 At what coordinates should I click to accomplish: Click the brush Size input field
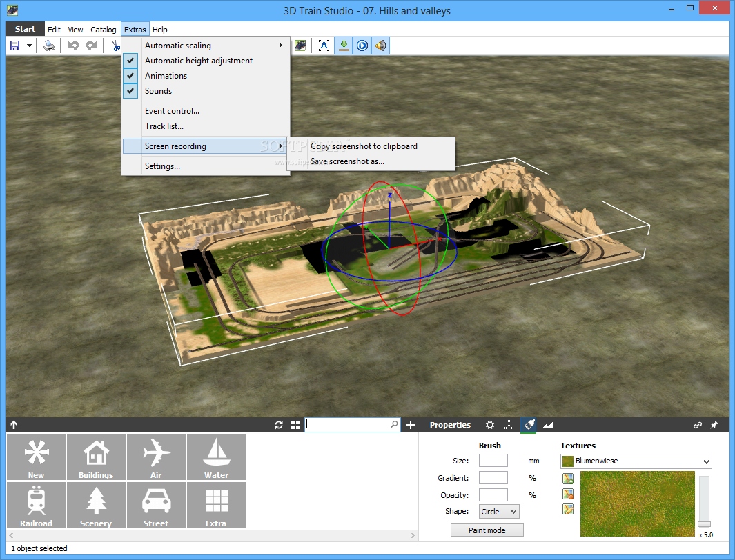[x=493, y=461]
